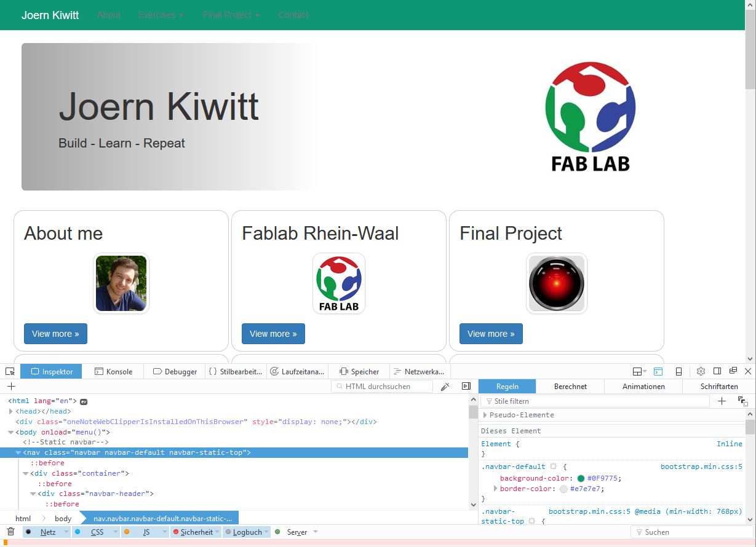Collapse the div class container node
The width and height of the screenshot is (756, 547).
tap(26, 473)
